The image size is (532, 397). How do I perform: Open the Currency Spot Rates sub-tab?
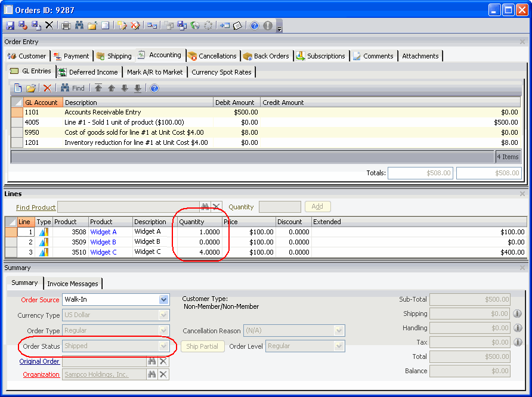221,72
